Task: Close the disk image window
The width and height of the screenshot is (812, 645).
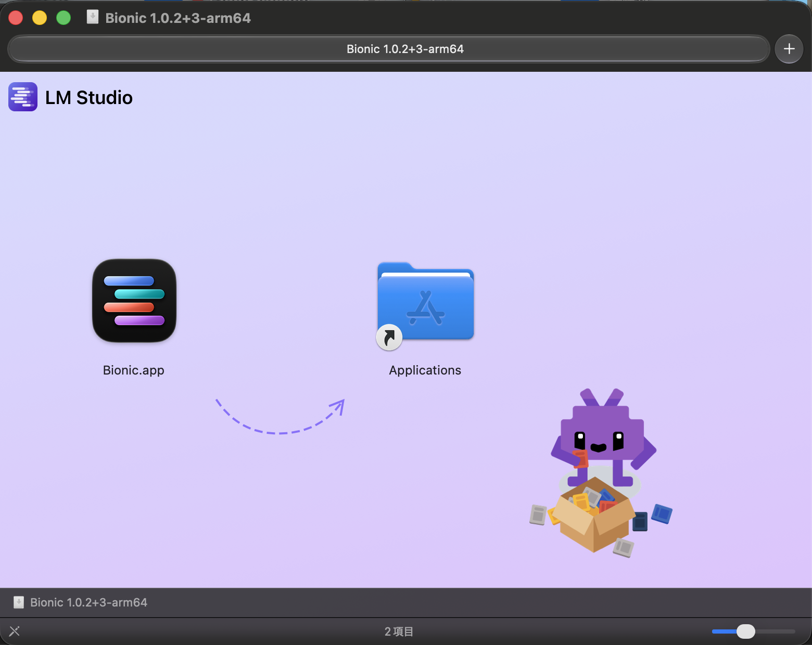Action: click(x=16, y=18)
